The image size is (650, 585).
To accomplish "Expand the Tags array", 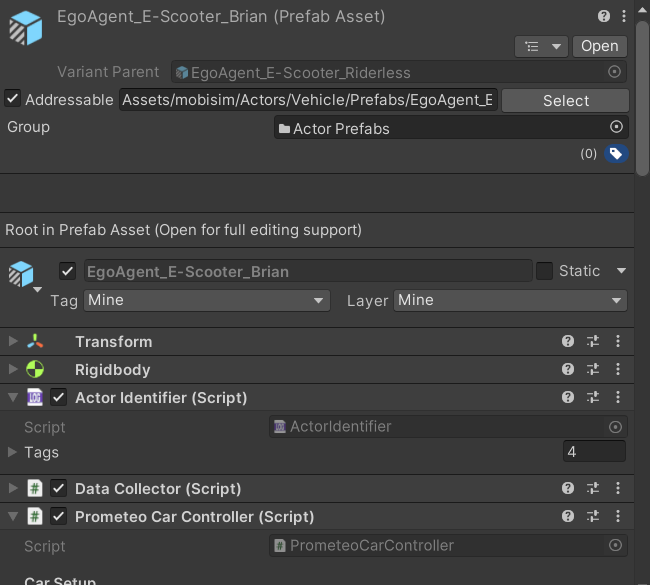I will coord(12,452).
